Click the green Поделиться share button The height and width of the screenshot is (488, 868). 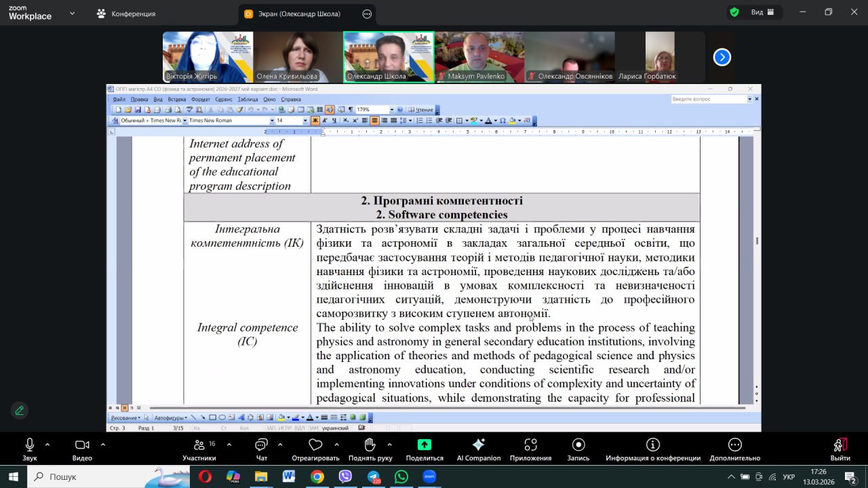click(425, 445)
